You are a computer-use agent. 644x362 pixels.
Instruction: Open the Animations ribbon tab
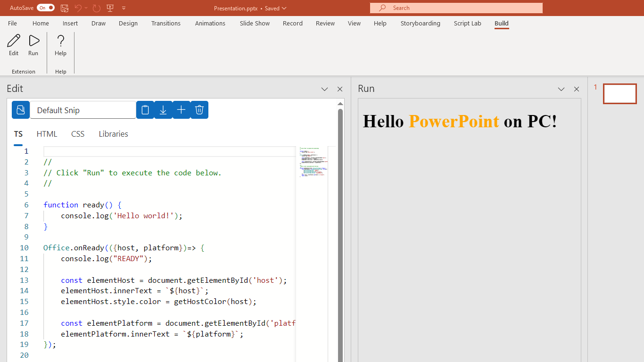(x=210, y=23)
